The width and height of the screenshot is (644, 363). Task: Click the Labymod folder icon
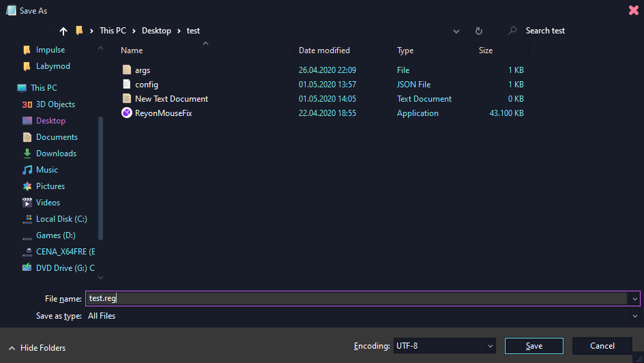tap(27, 66)
